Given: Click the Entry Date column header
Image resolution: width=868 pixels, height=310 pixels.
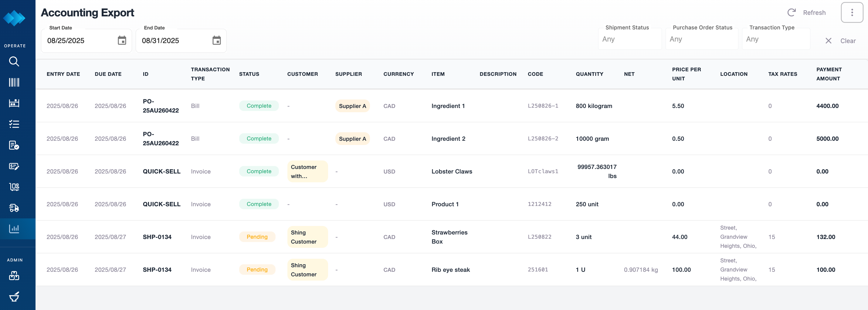Looking at the screenshot, I should tap(63, 74).
